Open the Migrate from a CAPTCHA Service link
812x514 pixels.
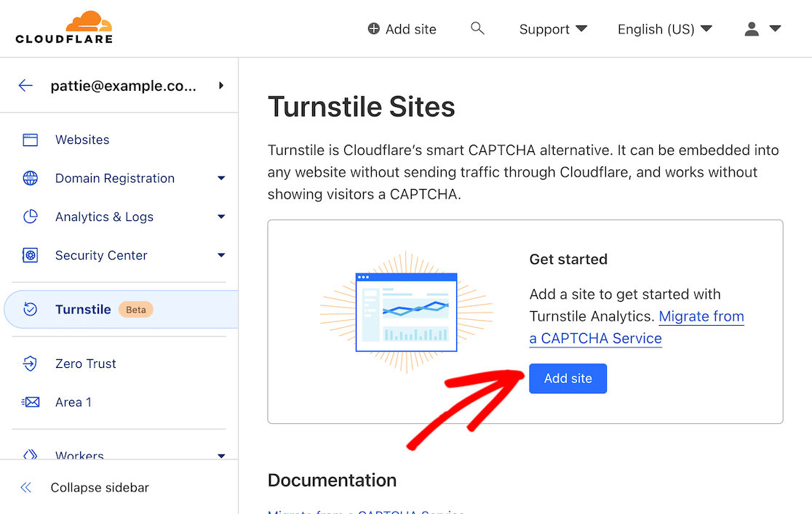[x=637, y=327]
